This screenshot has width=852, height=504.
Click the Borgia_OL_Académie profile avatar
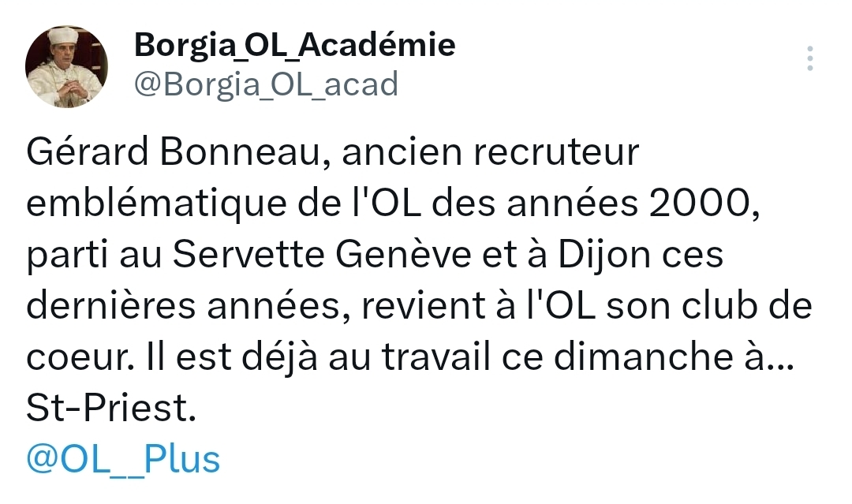[66, 66]
